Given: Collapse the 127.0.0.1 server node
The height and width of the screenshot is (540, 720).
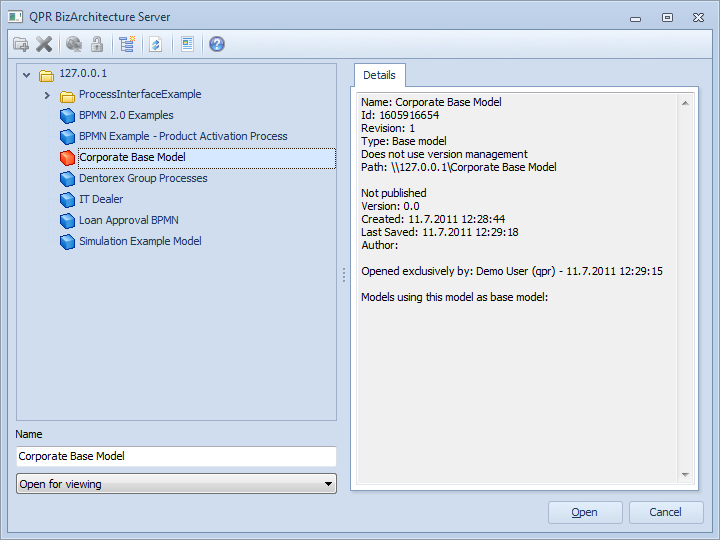Looking at the screenshot, I should click(x=26, y=75).
